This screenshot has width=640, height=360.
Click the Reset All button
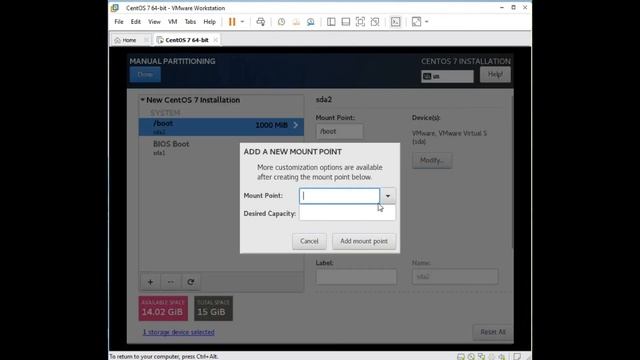click(493, 332)
